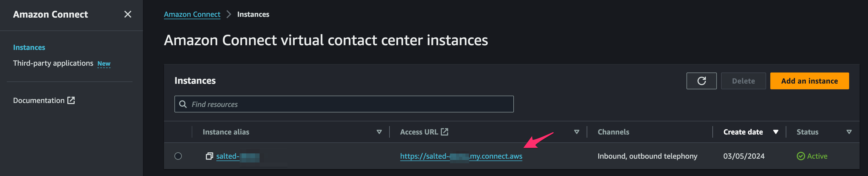
Task: Open the salted my.connect.aws access URL
Action: [461, 156]
